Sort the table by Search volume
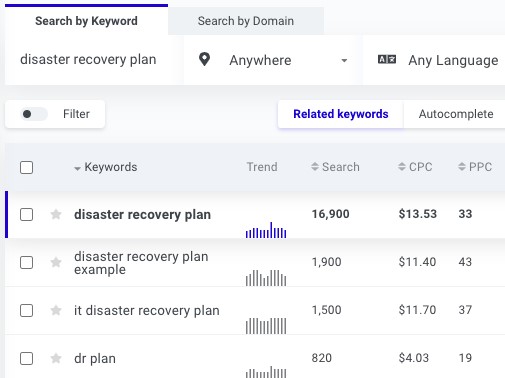Image resolution: width=505 pixels, height=378 pixels. click(335, 167)
